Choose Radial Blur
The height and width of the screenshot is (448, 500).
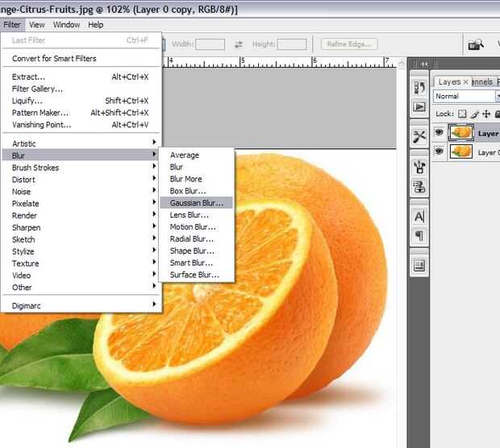pos(197,239)
